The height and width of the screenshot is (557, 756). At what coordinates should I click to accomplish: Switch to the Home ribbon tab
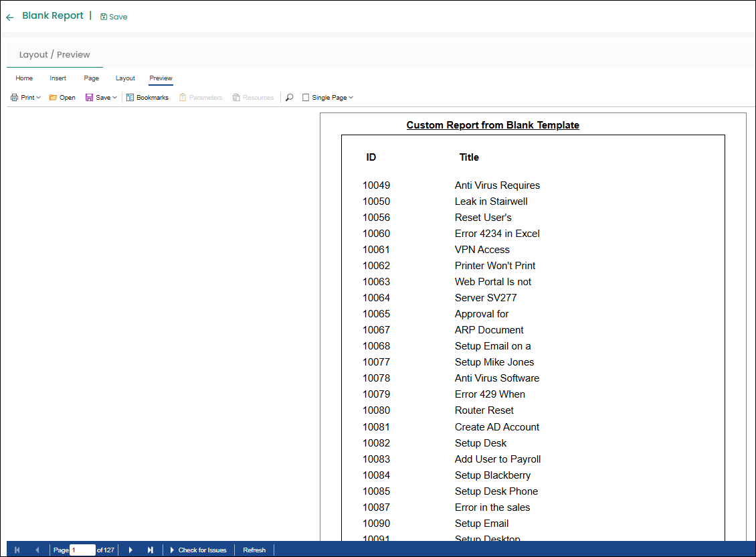tap(24, 78)
